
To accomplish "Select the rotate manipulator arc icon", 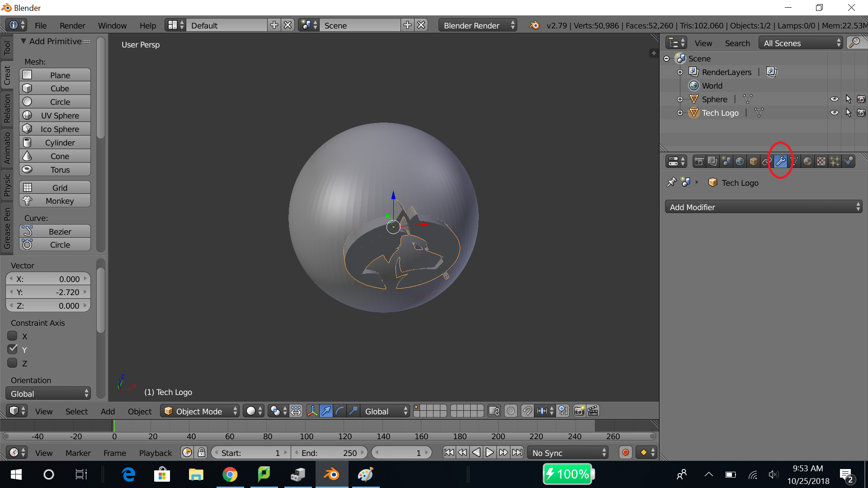I will tap(340, 411).
